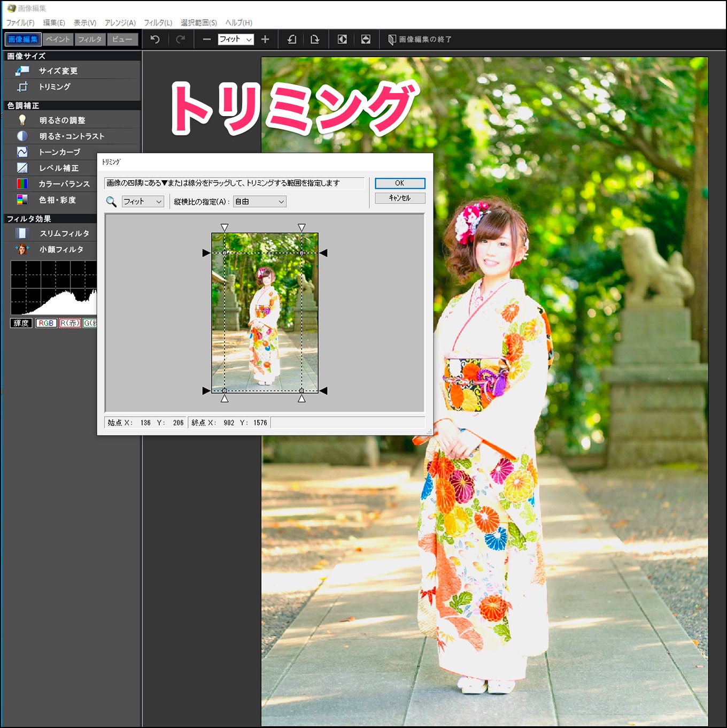Click the trimming preview thumbnail image

[x=265, y=313]
